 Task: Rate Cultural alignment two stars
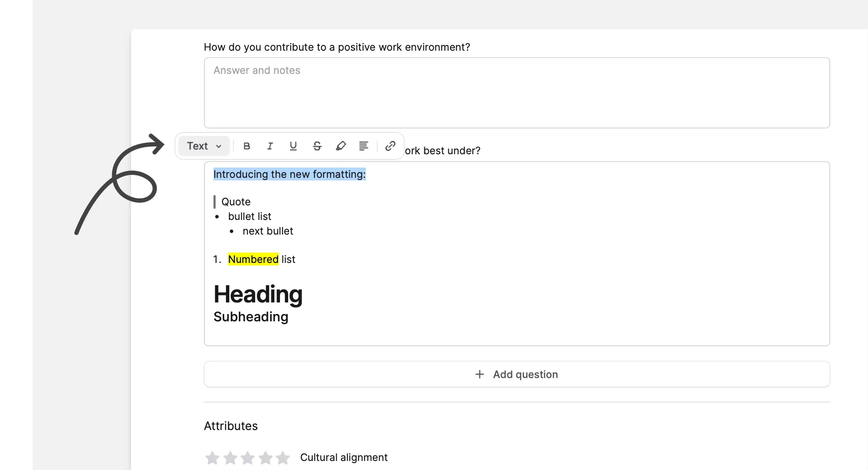click(230, 458)
